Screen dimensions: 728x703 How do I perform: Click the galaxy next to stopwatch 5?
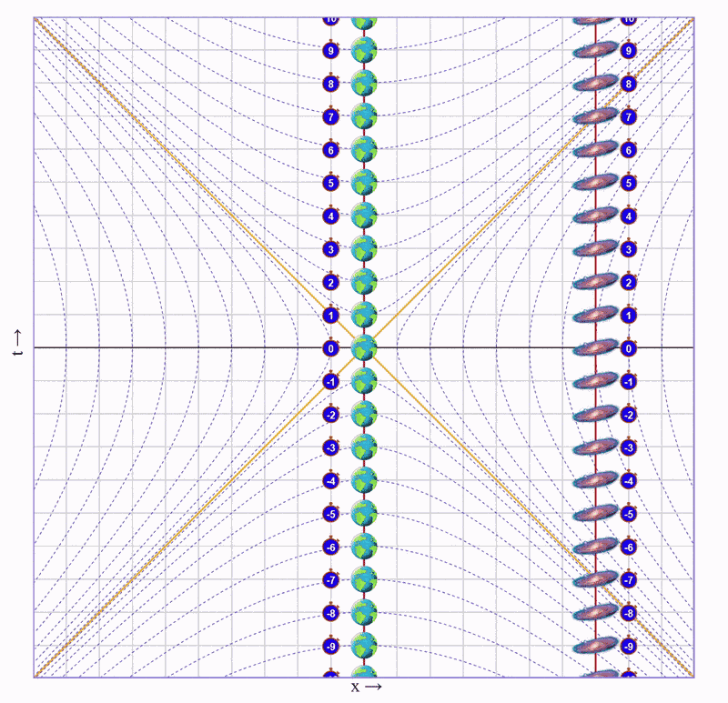pyautogui.click(x=595, y=183)
